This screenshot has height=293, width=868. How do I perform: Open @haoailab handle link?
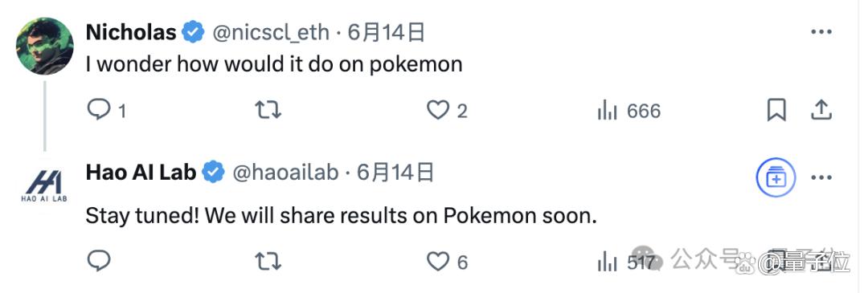pyautogui.click(x=285, y=173)
